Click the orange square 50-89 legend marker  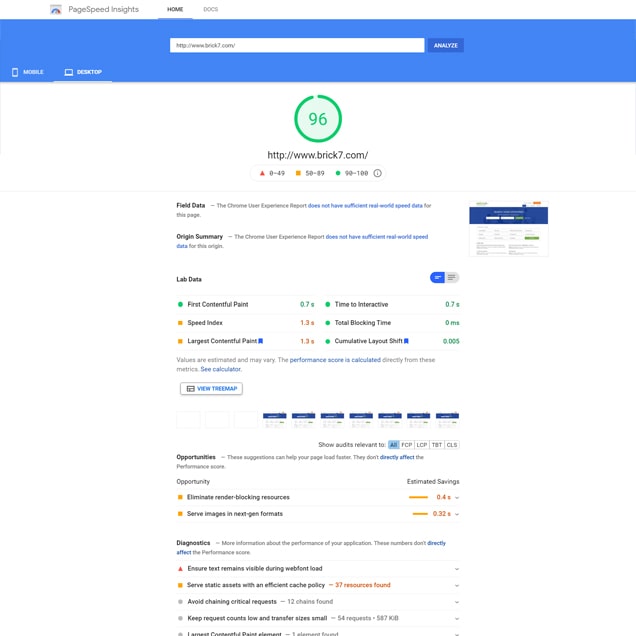(x=298, y=173)
